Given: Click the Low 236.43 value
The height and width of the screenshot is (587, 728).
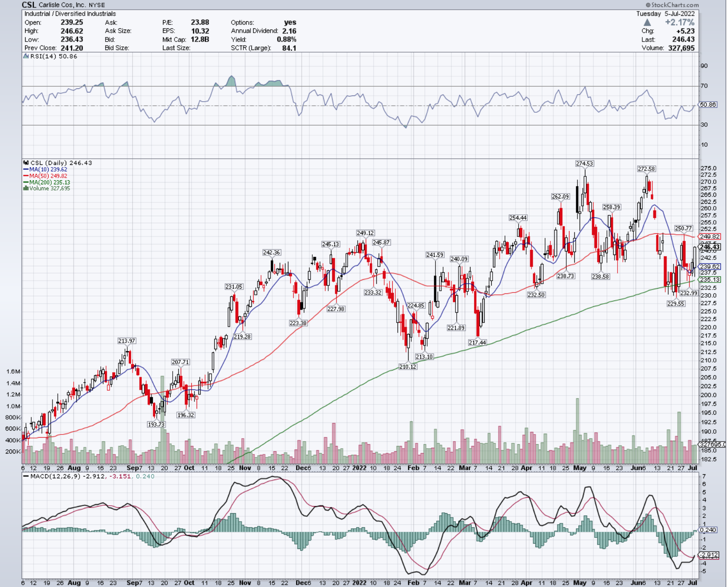Looking at the screenshot, I should [72, 39].
